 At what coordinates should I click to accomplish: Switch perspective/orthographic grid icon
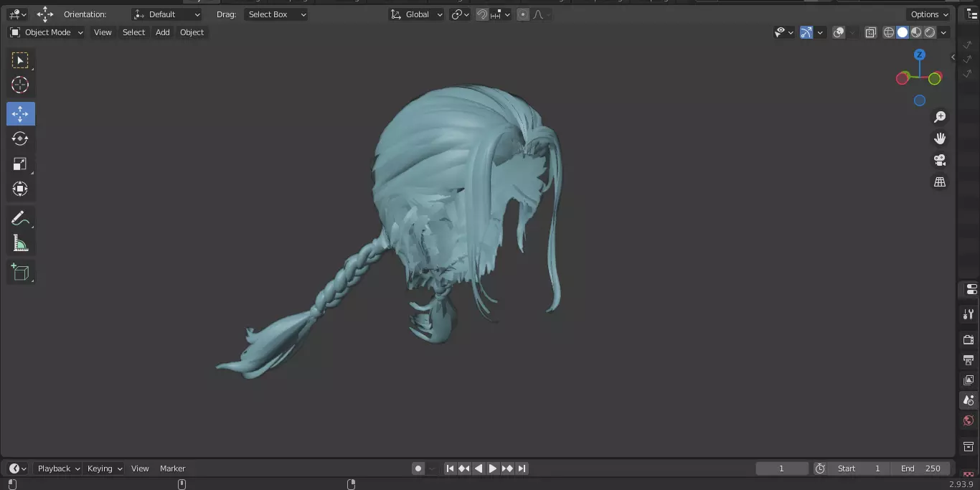pyautogui.click(x=940, y=182)
